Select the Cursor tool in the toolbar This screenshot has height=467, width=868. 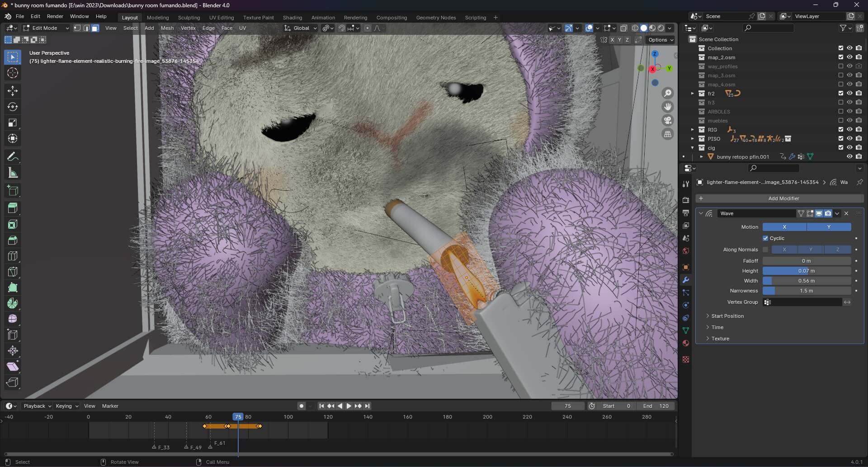(13, 73)
